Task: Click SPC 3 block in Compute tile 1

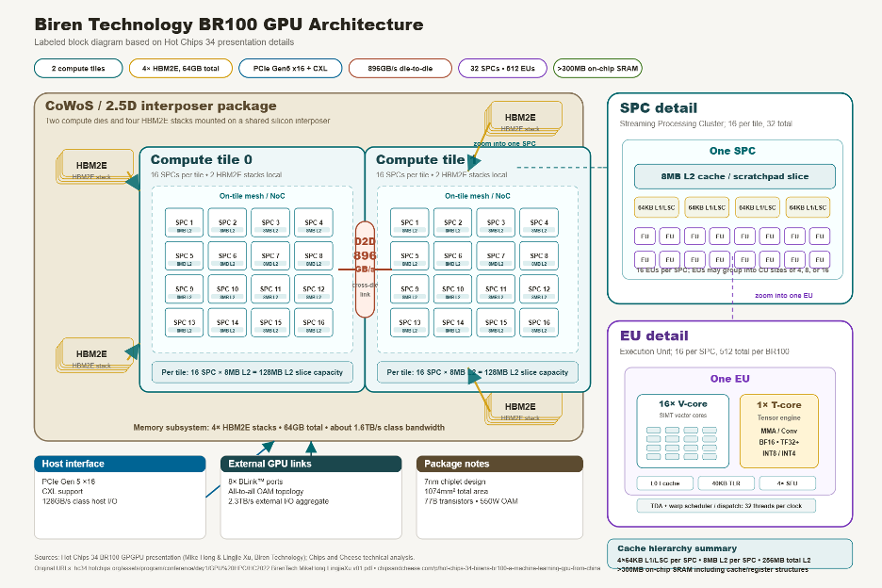Action: (x=496, y=222)
